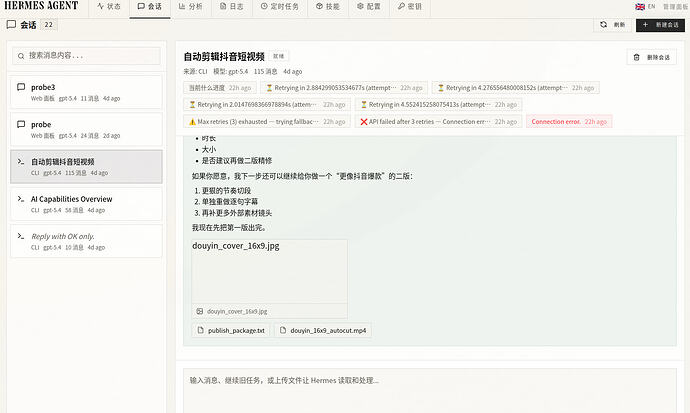Click the chat bubble icon beside probe

(21, 124)
